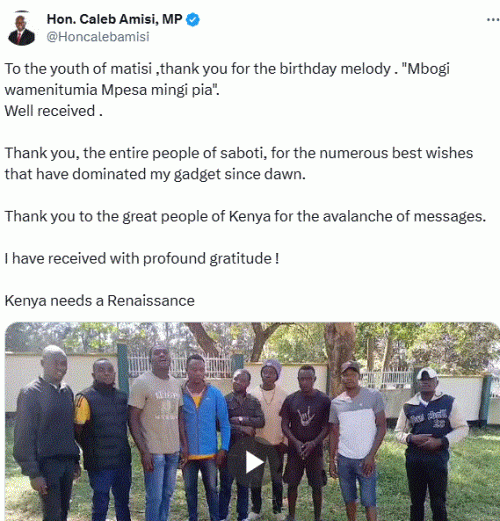Image resolution: width=500 pixels, height=521 pixels.
Task: Click the man wearing the gray beanie
Action: click(271, 433)
